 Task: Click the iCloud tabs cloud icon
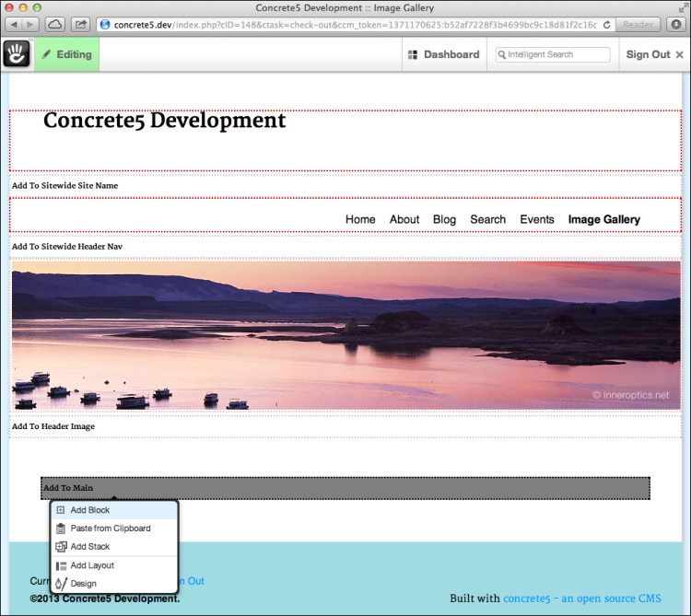pyautogui.click(x=54, y=25)
